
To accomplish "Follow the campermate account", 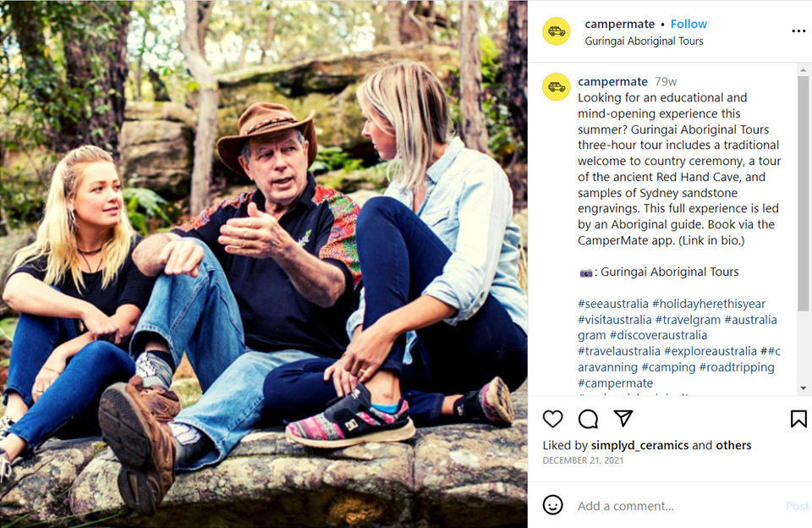I will 689,24.
